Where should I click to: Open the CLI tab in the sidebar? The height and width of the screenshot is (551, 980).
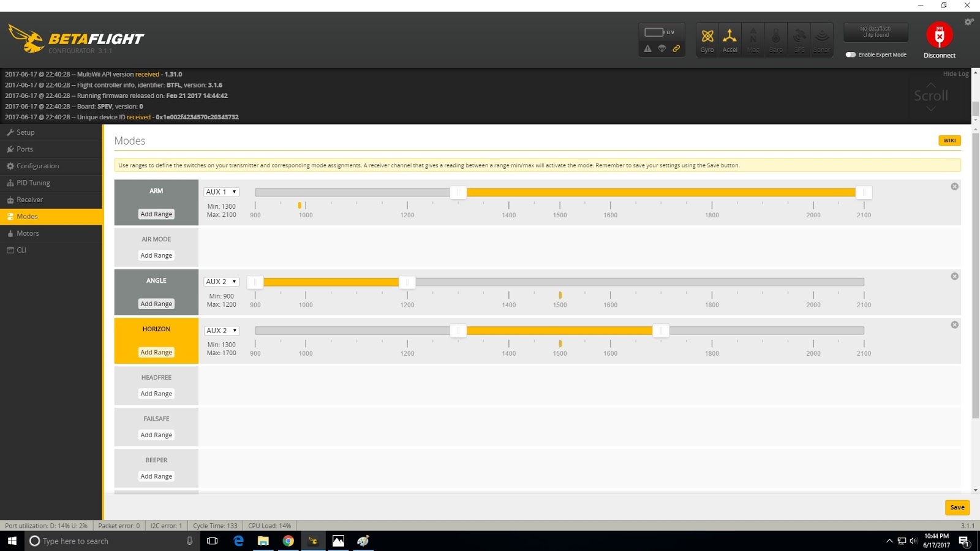point(20,250)
